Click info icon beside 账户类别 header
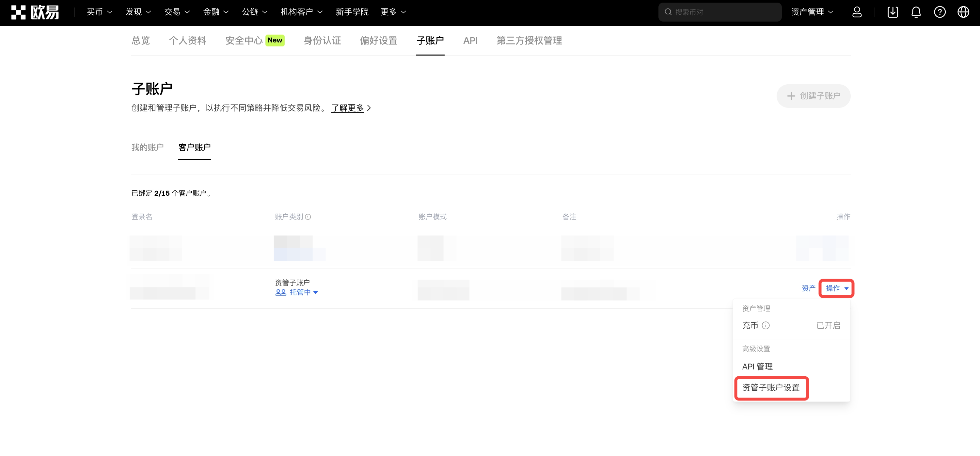 [308, 217]
